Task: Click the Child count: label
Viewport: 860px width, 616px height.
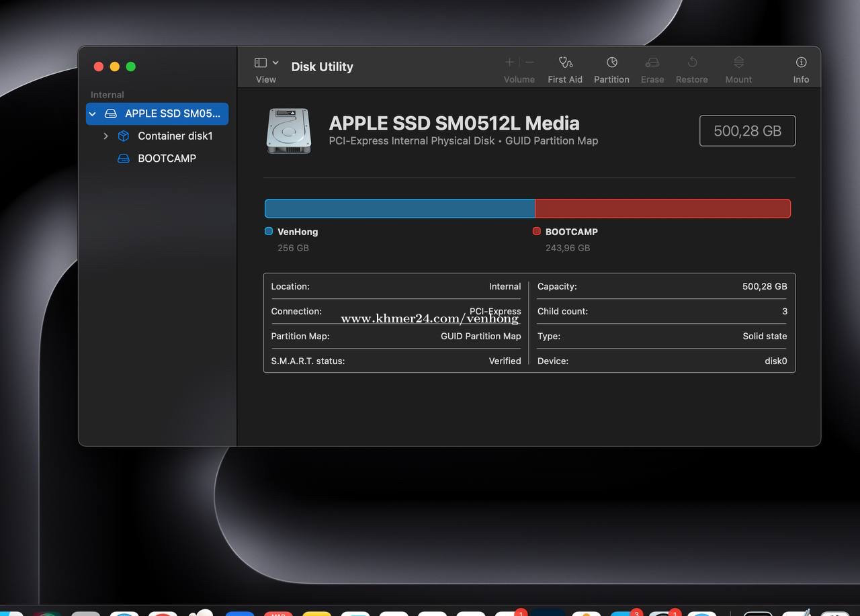Action: (x=562, y=311)
